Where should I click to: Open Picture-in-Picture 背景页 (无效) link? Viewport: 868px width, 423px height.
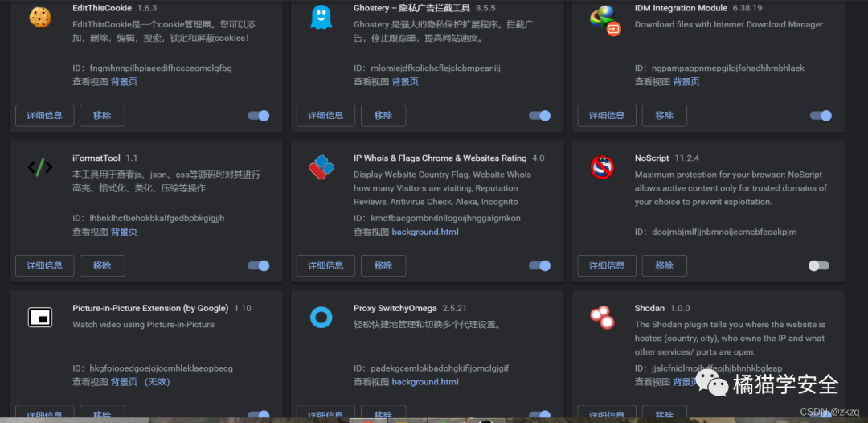[x=141, y=382]
